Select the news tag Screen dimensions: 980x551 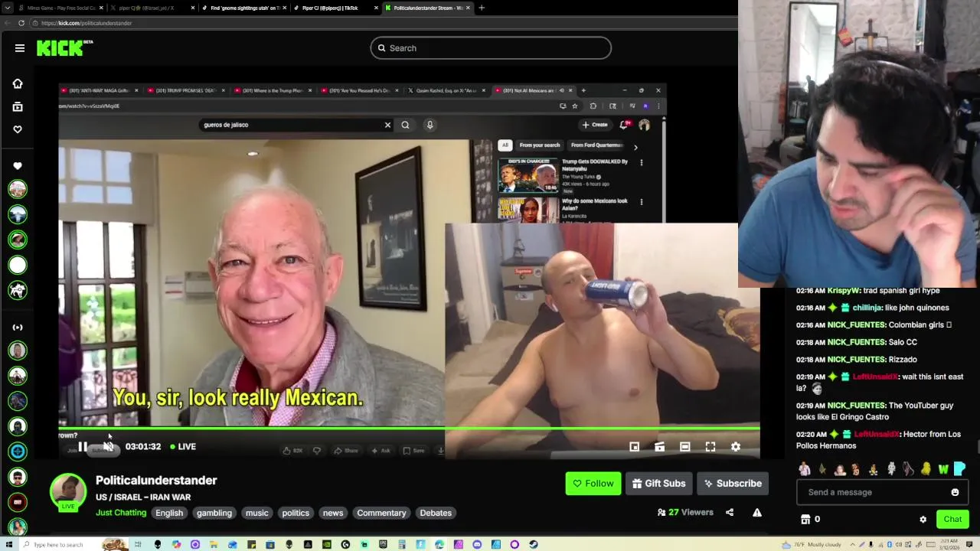point(333,513)
